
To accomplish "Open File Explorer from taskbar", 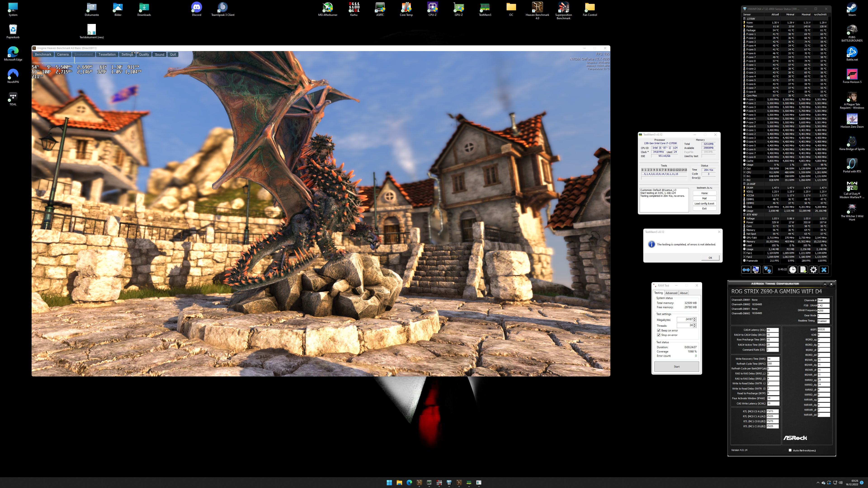I will click(x=399, y=482).
